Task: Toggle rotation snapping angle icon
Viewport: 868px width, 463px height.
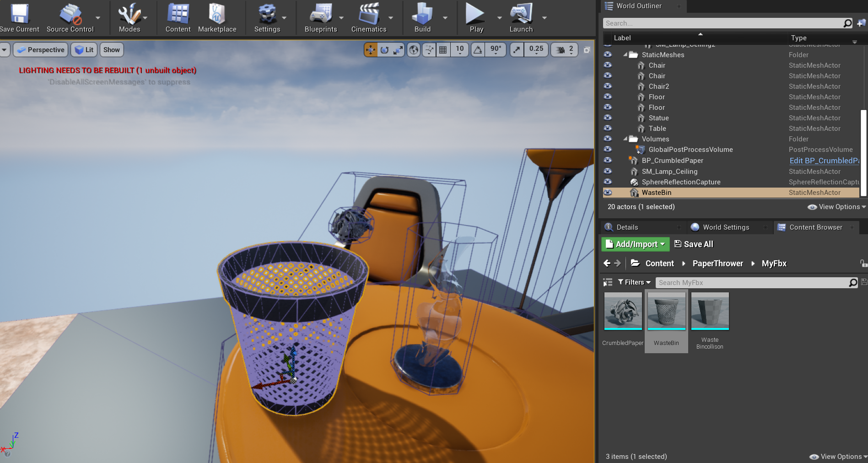Action: (478, 50)
